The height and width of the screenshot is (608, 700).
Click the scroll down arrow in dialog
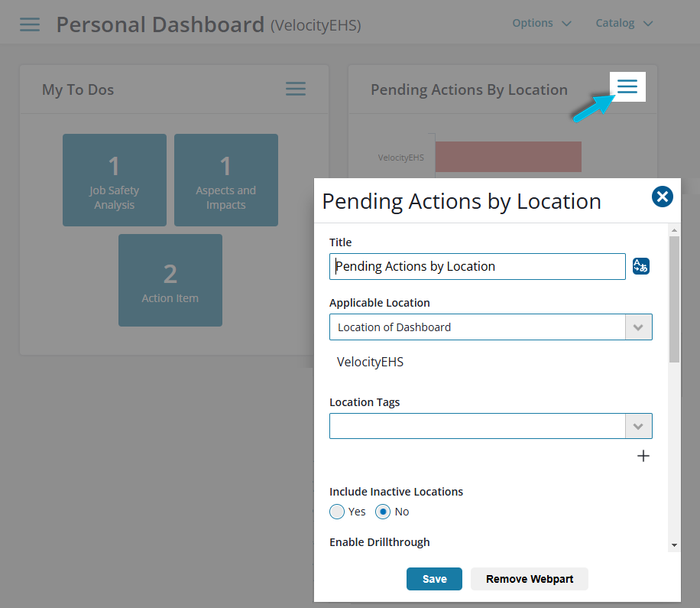(x=674, y=545)
